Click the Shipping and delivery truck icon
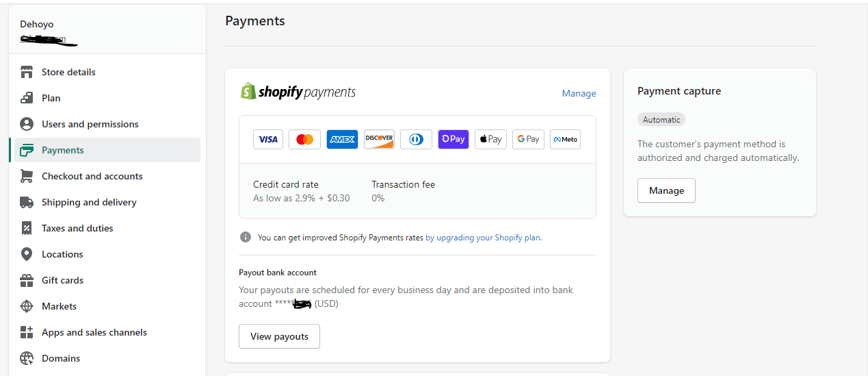 pyautogui.click(x=27, y=202)
